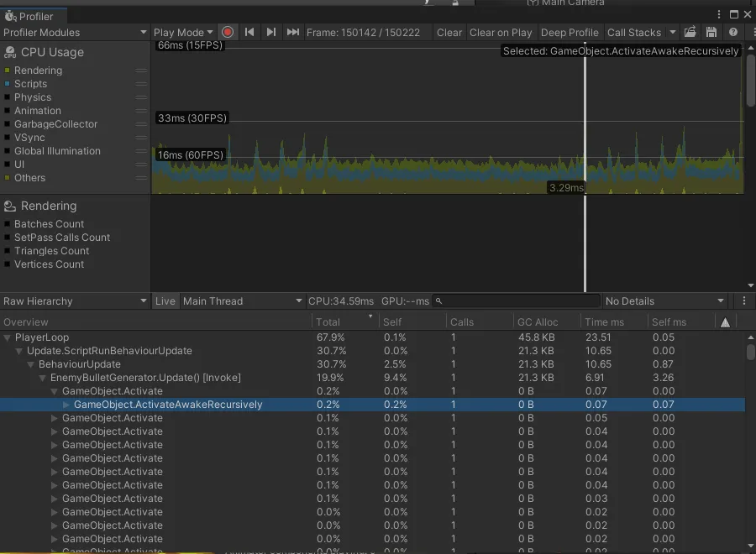Open profiler help question mark icon
The height and width of the screenshot is (554, 756).
(x=733, y=32)
